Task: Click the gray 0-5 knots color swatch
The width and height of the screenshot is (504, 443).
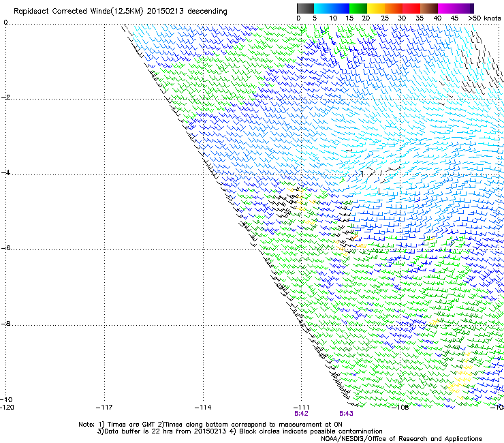Action: coord(305,8)
